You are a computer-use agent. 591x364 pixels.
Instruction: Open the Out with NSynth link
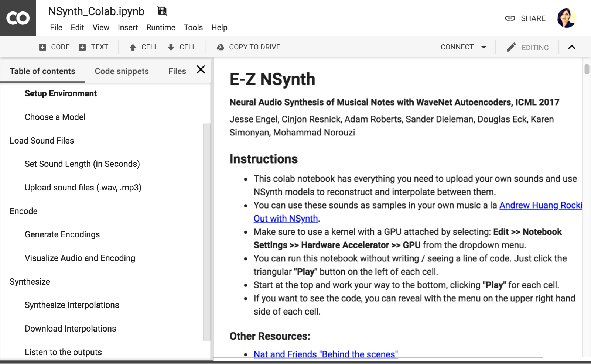pos(286,219)
